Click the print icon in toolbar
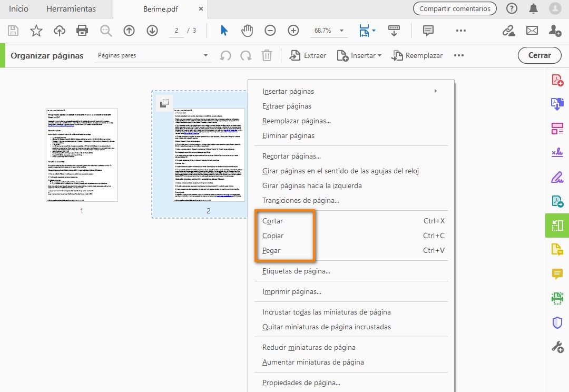569x392 pixels. coord(82,31)
